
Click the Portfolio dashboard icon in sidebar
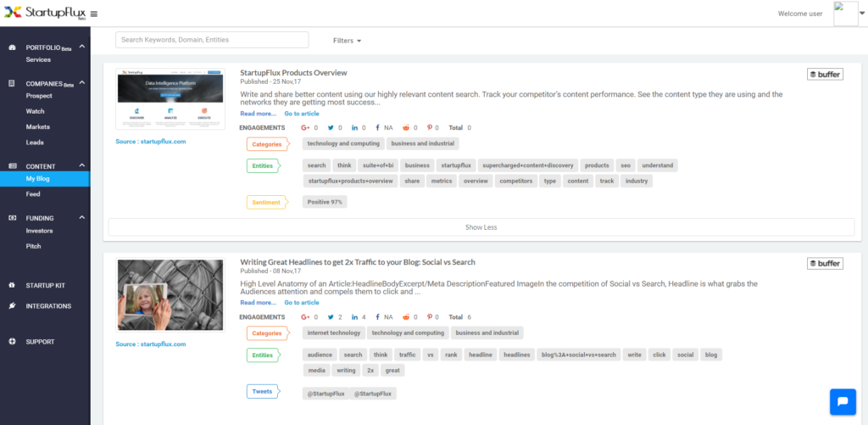point(12,48)
